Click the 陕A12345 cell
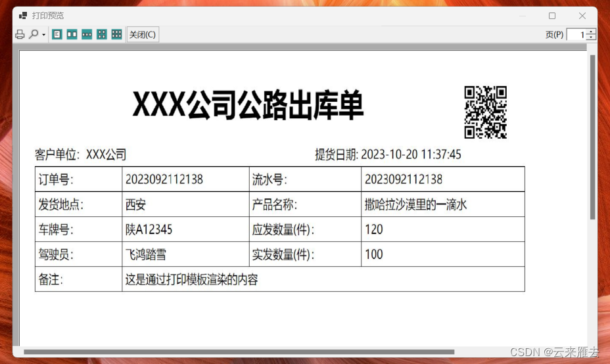Image resolution: width=610 pixels, height=364 pixels. point(185,229)
